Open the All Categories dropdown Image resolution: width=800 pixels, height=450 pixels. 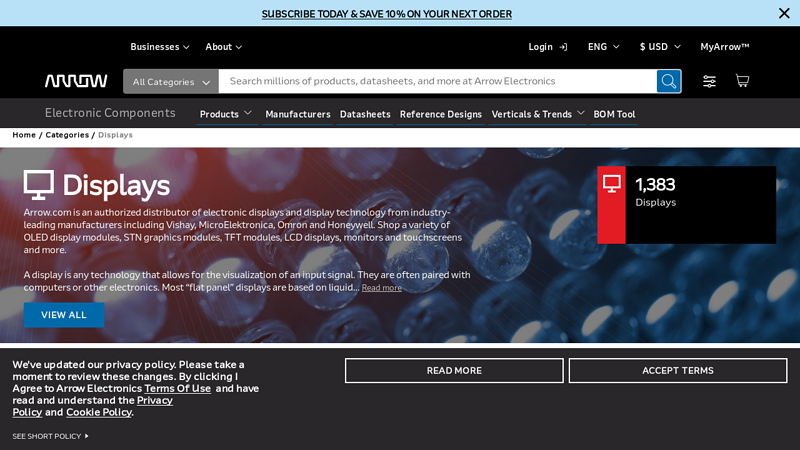171,82
